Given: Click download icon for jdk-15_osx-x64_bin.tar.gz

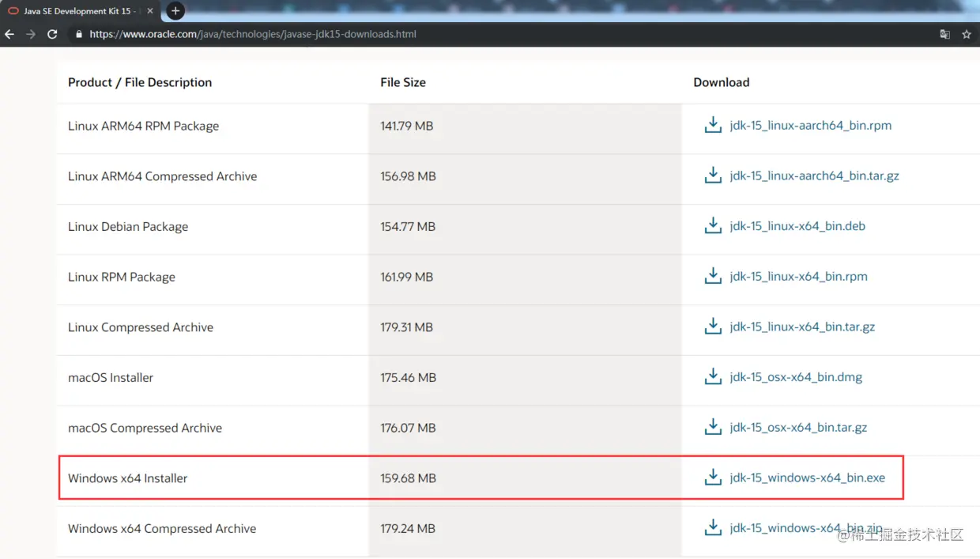Looking at the screenshot, I should pyautogui.click(x=713, y=427).
